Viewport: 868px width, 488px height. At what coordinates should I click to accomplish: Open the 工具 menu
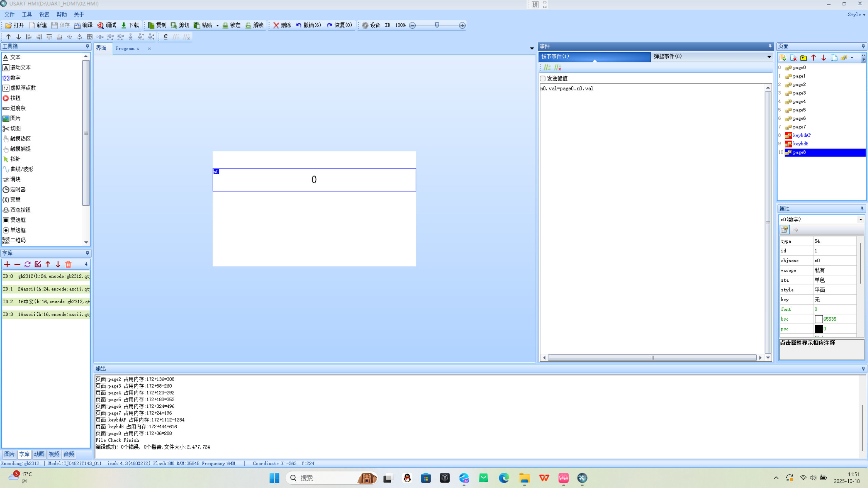click(x=26, y=15)
